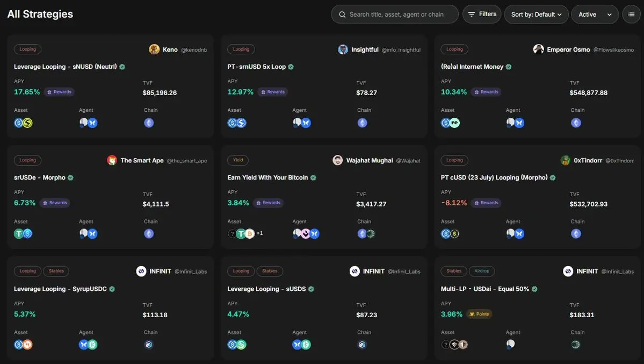
Task: Click 0xTindorr's avatar
Action: pos(566,160)
